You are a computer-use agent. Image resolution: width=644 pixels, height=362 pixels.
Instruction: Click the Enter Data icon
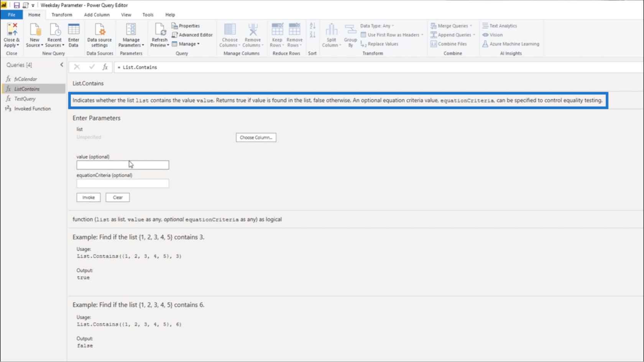pos(74,29)
